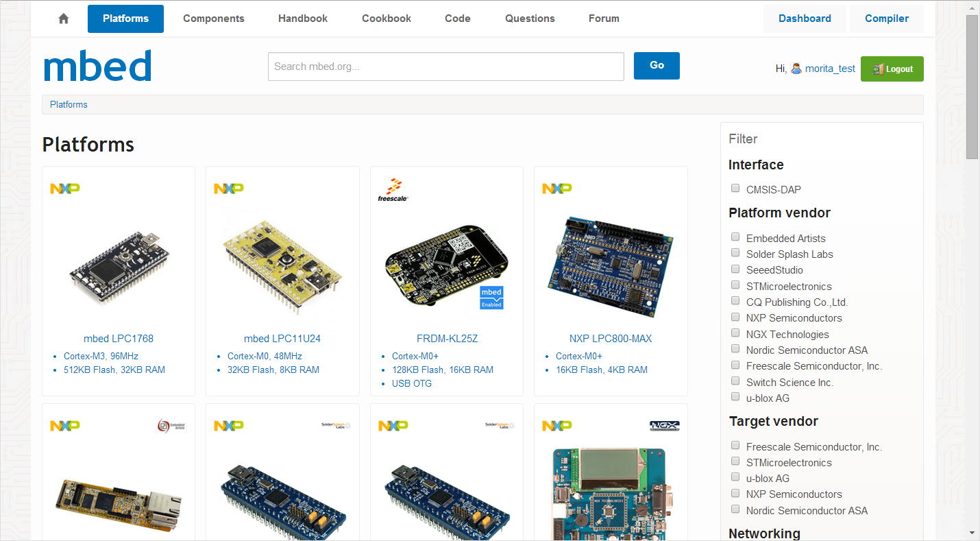This screenshot has height=541, width=980.
Task: Check Embedded Artists platform vendor
Action: [x=735, y=237]
